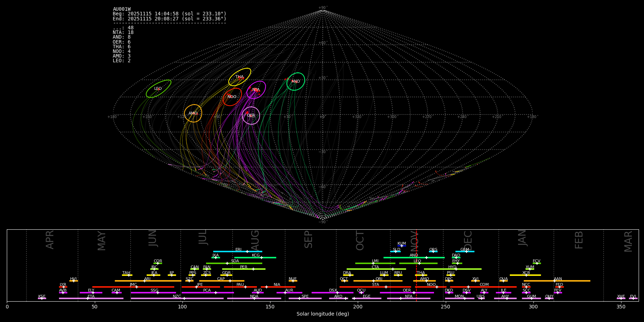The width and height of the screenshot is (644, 322).
Task: Select the yellow THA radiant ellipse
Action: click(x=240, y=77)
